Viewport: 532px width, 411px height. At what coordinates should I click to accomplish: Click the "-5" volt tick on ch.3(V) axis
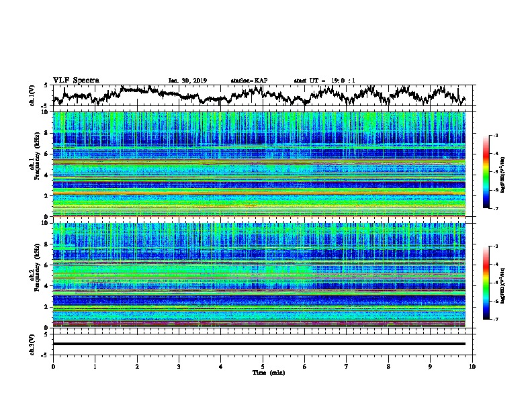(x=46, y=355)
